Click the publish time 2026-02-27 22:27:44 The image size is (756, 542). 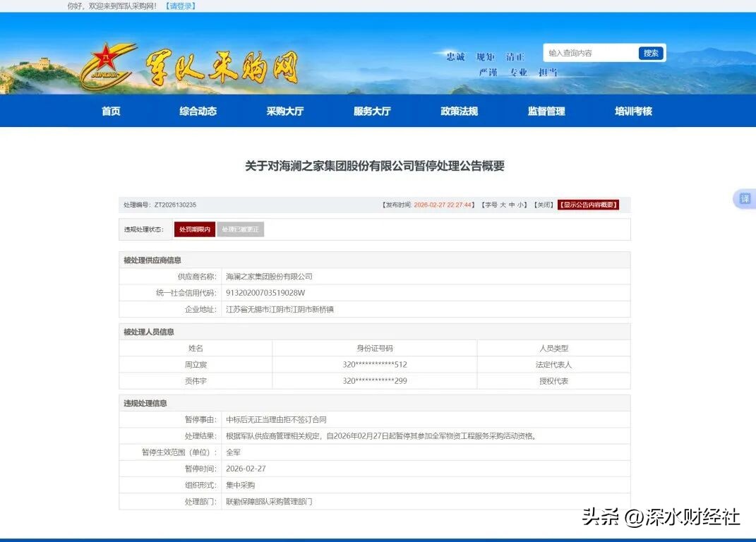443,205
